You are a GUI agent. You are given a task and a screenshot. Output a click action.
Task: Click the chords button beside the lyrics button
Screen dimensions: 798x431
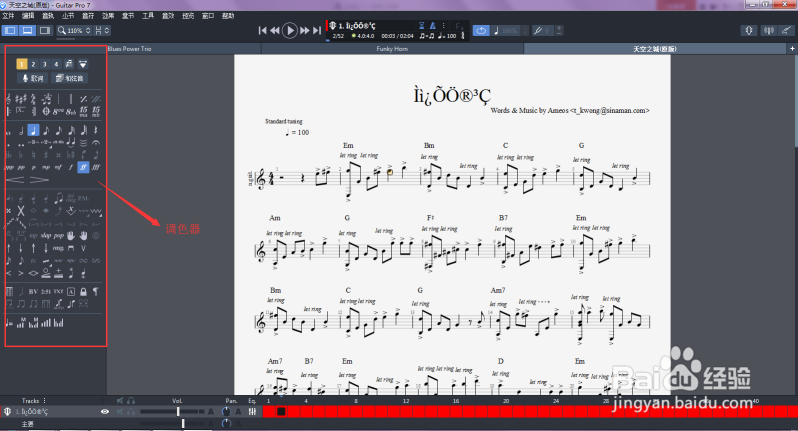point(69,78)
